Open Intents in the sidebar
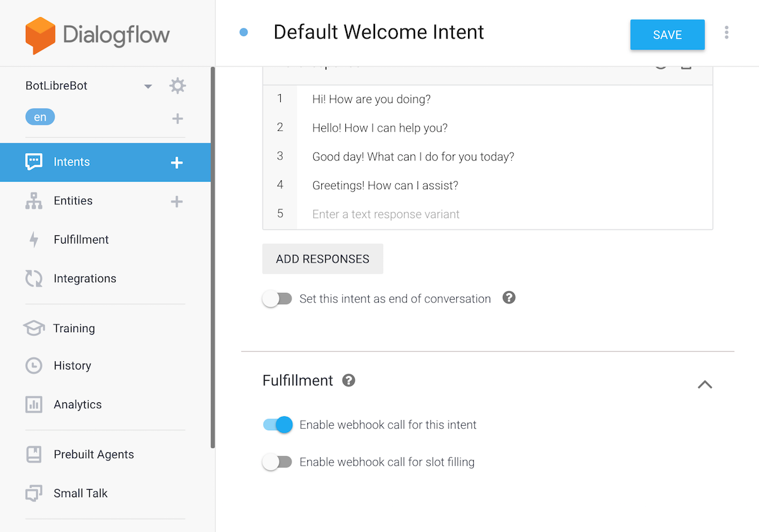 [106, 162]
